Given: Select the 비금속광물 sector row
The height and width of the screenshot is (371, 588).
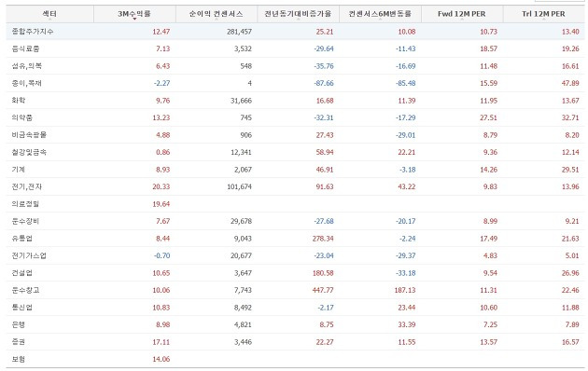Looking at the screenshot, I should [295, 135].
